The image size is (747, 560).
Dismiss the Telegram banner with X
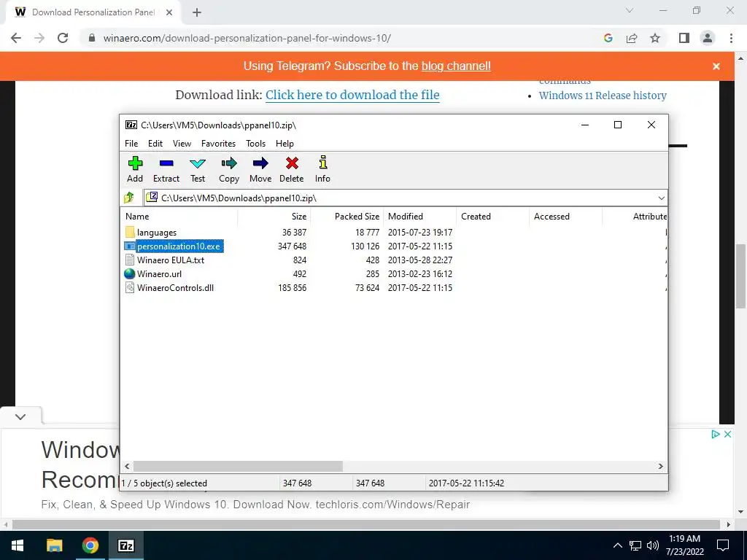[x=716, y=66]
